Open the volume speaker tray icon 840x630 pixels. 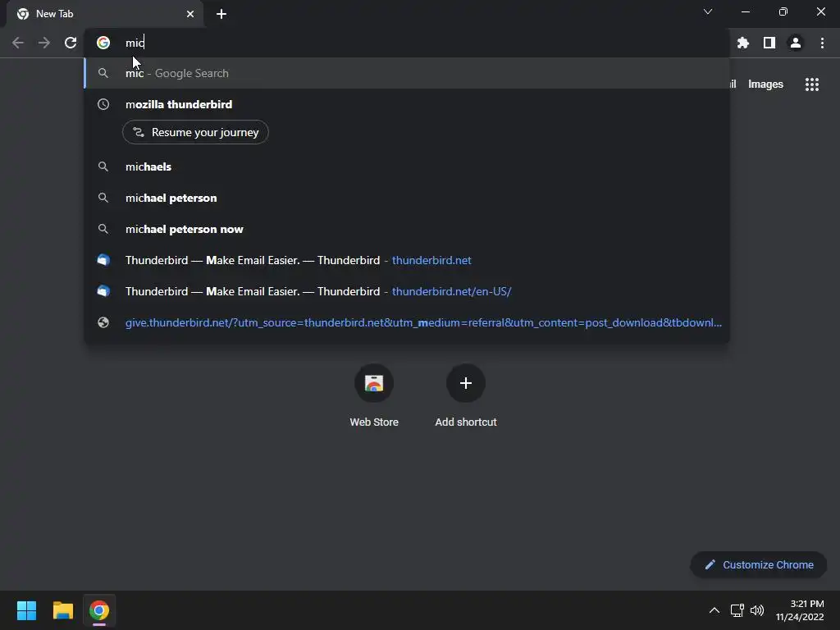click(757, 610)
